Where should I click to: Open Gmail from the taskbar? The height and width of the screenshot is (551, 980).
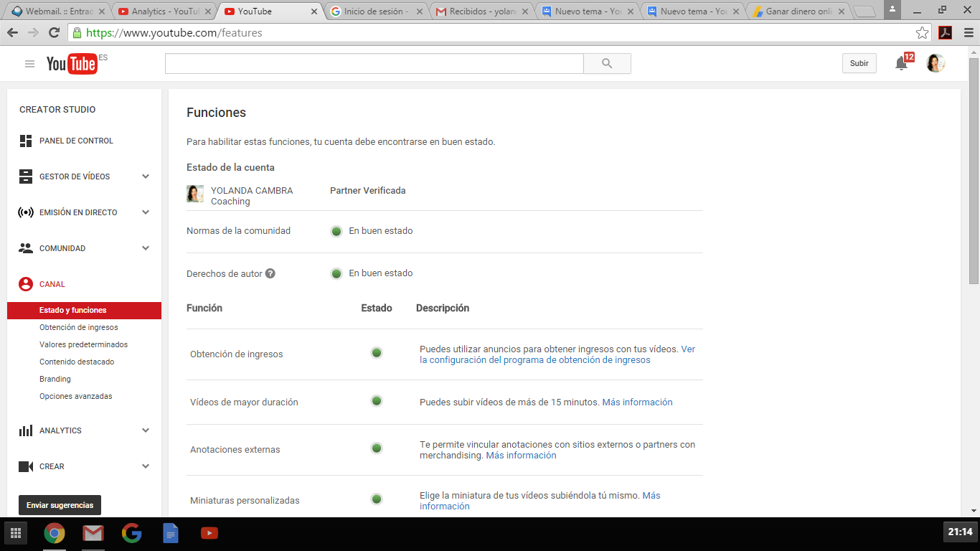tap(93, 533)
